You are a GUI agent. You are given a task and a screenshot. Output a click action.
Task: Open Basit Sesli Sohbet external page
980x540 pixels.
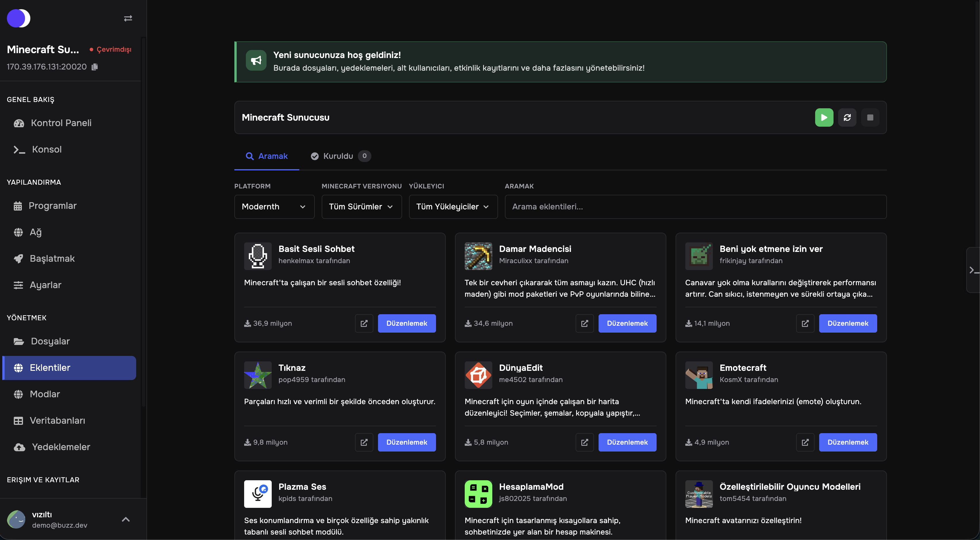(364, 323)
